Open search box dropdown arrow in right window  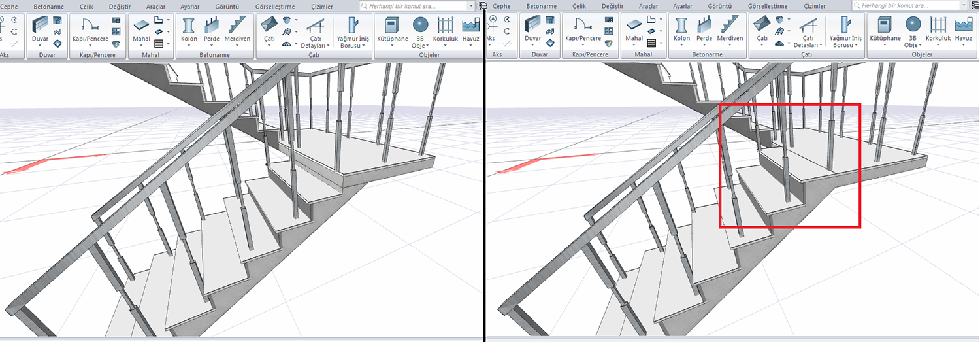click(x=964, y=5)
